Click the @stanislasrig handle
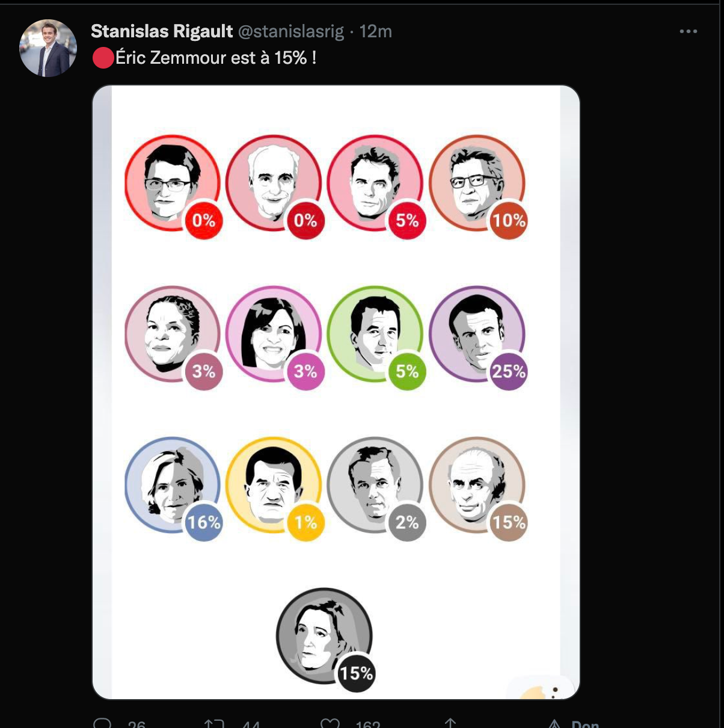724x728 pixels. pyautogui.click(x=291, y=31)
